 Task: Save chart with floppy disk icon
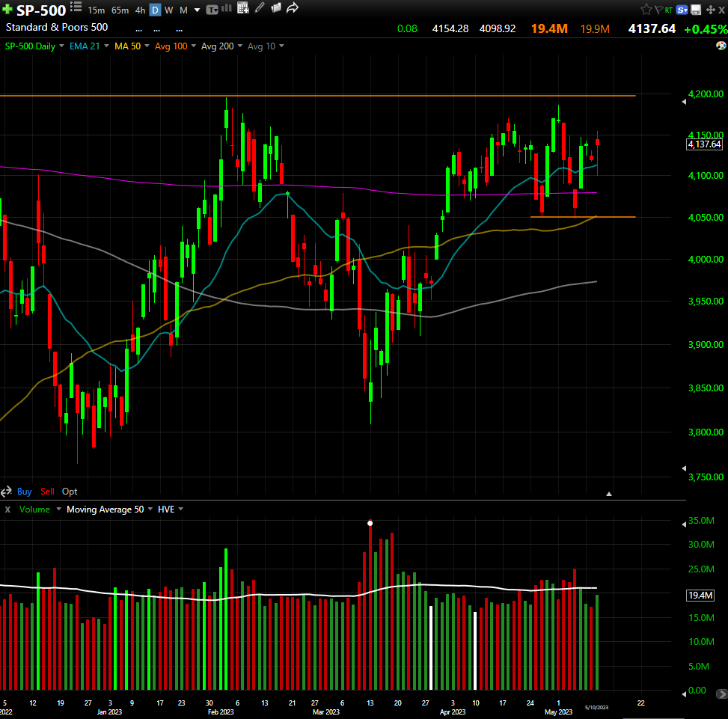click(x=696, y=10)
